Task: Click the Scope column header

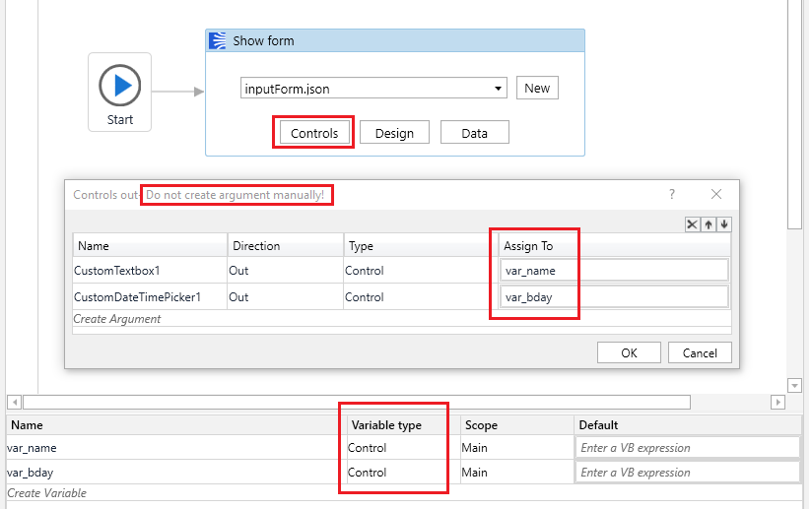Action: click(x=516, y=425)
